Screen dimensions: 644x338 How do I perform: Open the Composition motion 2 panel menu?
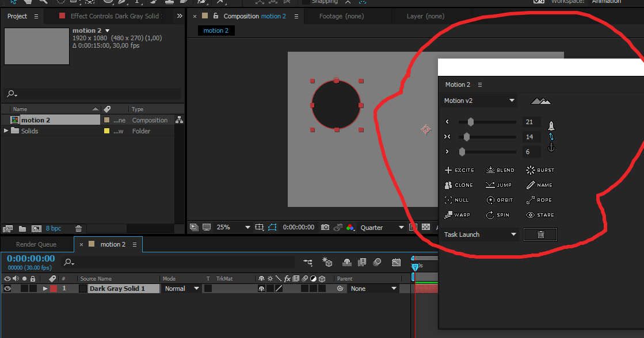tap(296, 17)
